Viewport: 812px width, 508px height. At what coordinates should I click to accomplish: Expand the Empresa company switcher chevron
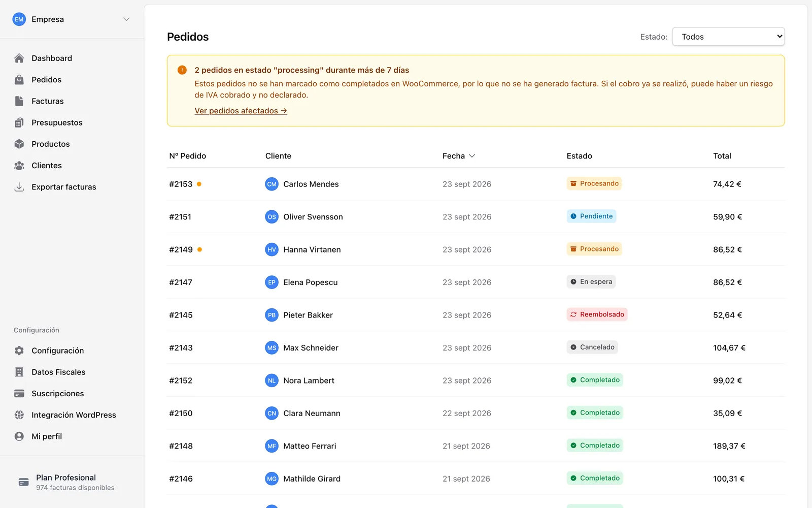[x=126, y=19]
